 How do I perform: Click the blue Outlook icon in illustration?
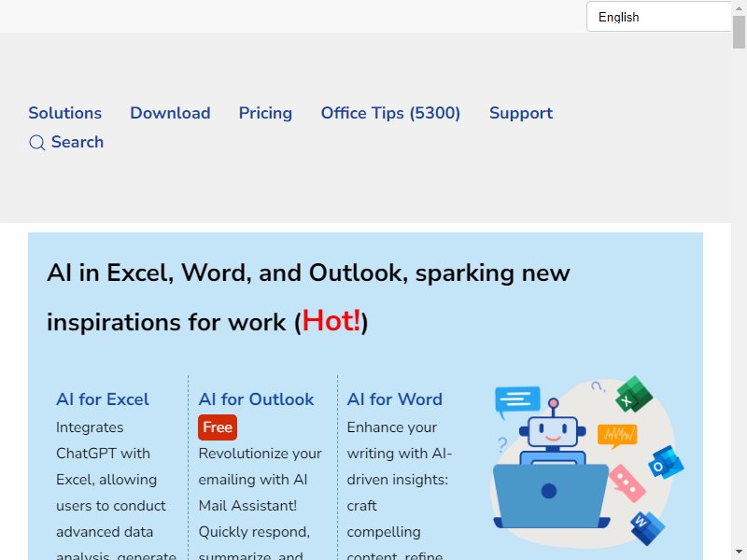666,462
